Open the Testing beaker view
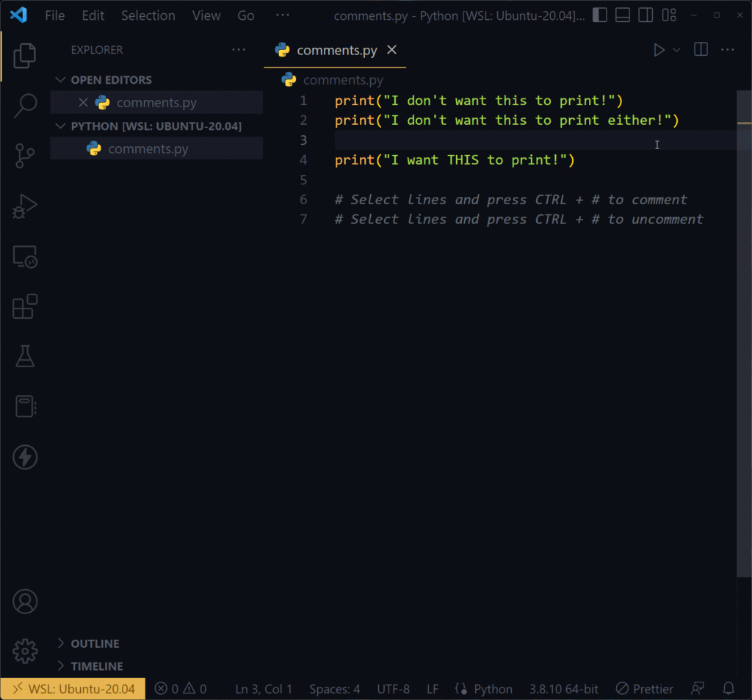The image size is (752, 700). 25,356
